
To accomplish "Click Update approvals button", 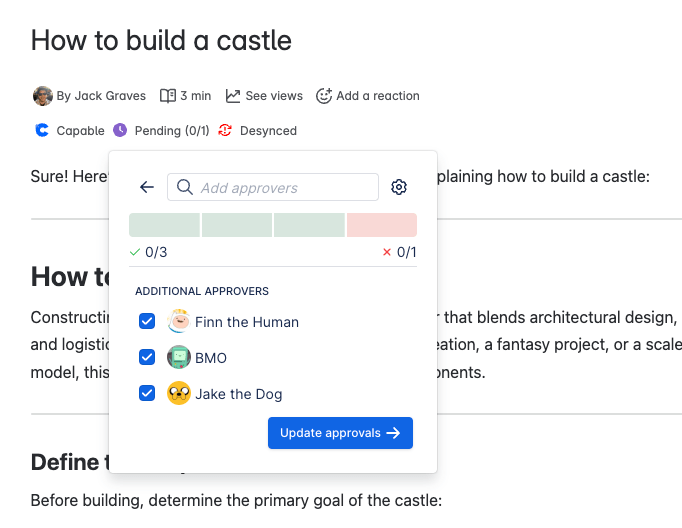I will 340,433.
